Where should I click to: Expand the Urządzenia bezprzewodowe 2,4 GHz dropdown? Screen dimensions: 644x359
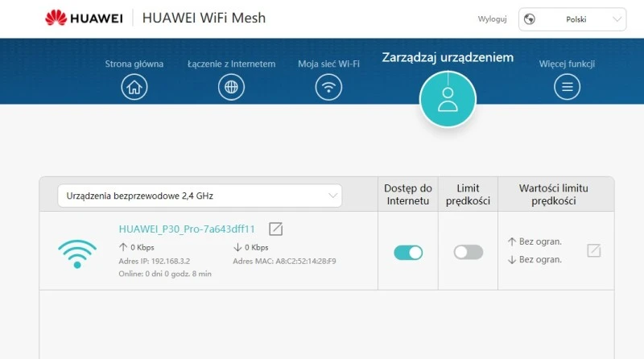coord(200,196)
